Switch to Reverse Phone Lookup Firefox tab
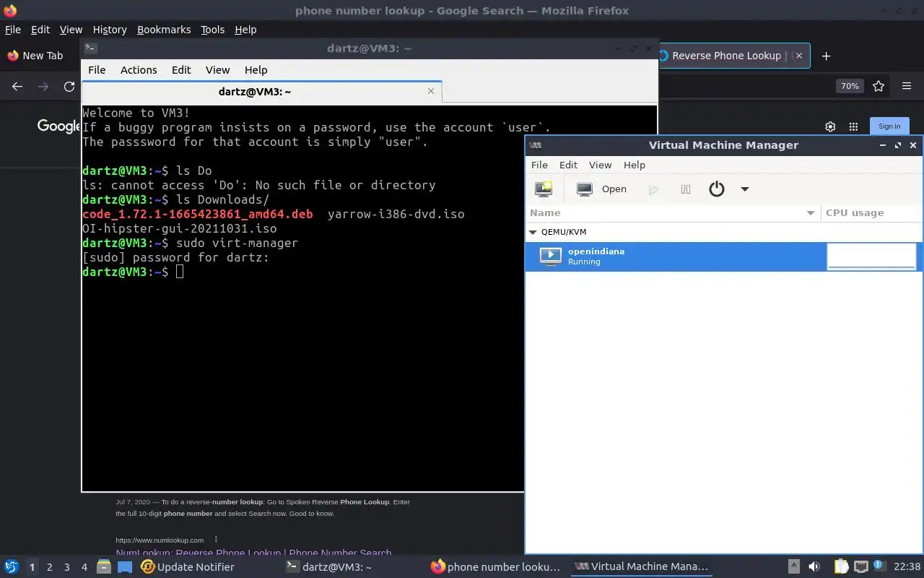This screenshot has height=578, width=924. click(x=733, y=56)
